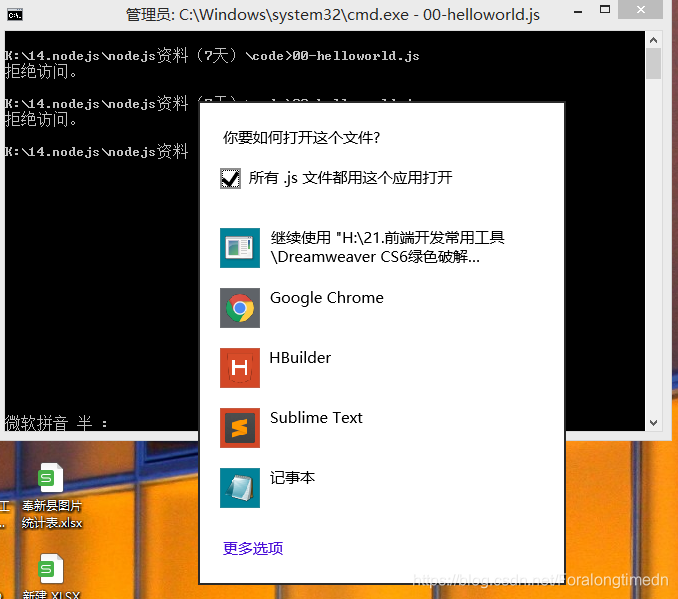Click cmd scrollbar up arrow
The height and width of the screenshot is (599, 678).
pos(653,40)
